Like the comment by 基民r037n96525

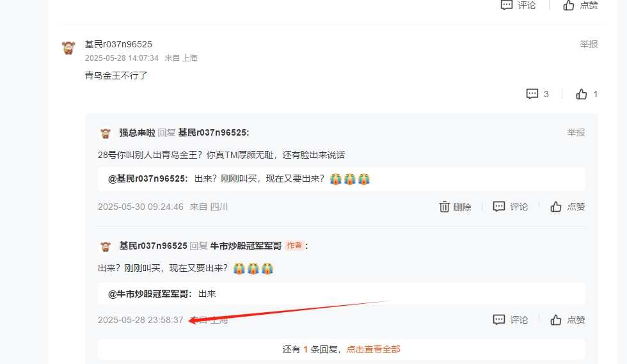pyautogui.click(x=582, y=94)
